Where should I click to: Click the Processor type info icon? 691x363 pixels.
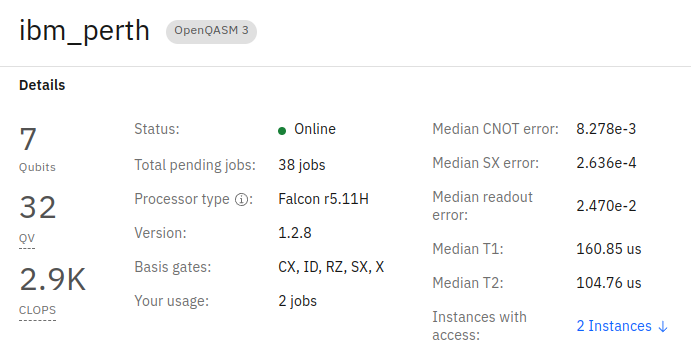coord(241,200)
